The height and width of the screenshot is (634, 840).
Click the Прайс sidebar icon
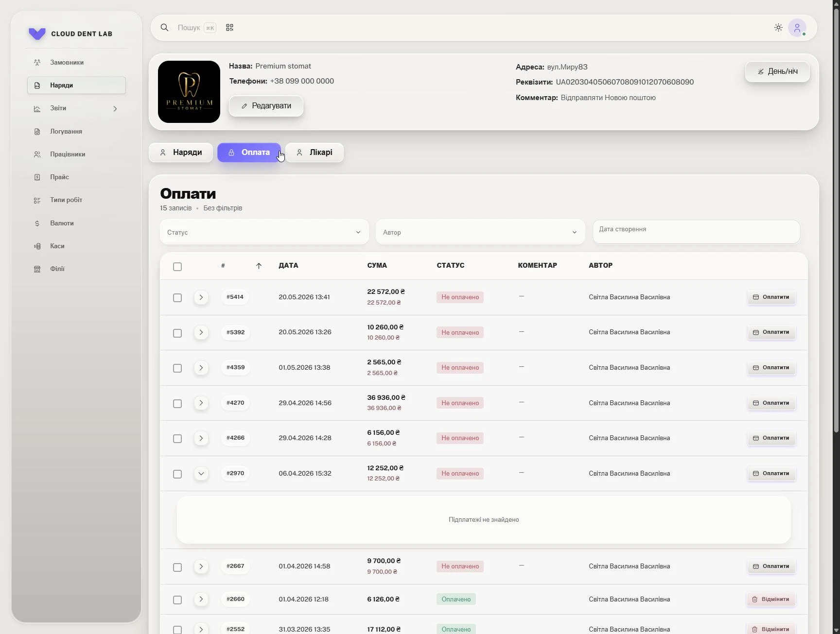coord(37,177)
